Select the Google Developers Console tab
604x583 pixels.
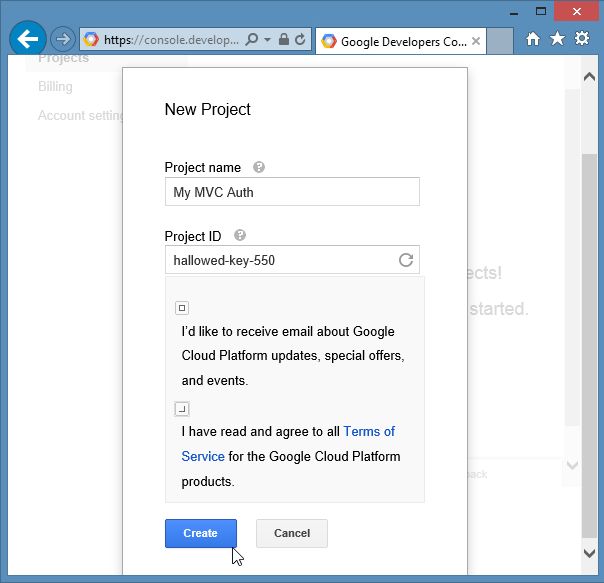[401, 41]
